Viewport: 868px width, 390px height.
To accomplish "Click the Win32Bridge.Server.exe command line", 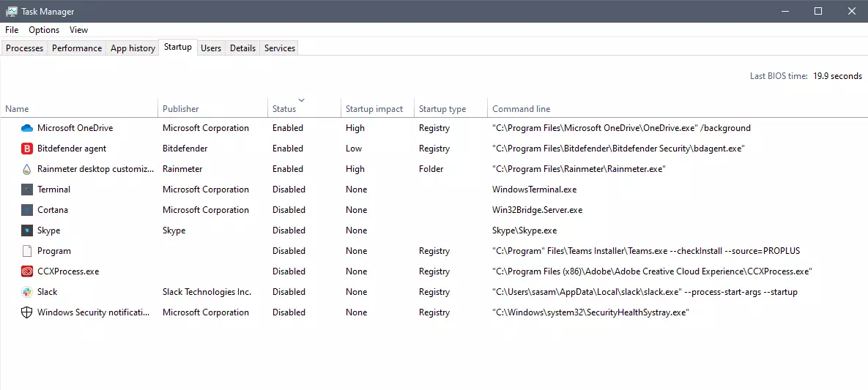I will tap(537, 210).
